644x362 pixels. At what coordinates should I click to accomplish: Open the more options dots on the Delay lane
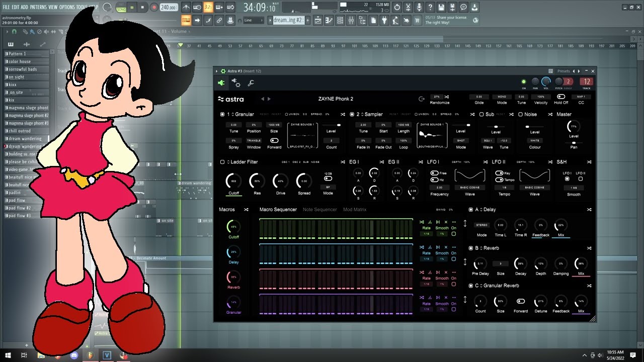[454, 247]
